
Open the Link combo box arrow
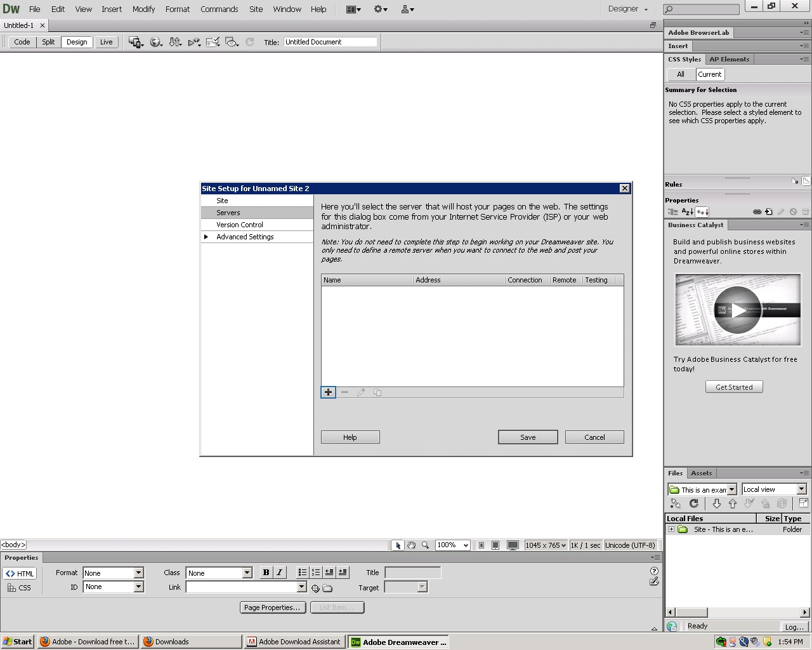pos(302,587)
